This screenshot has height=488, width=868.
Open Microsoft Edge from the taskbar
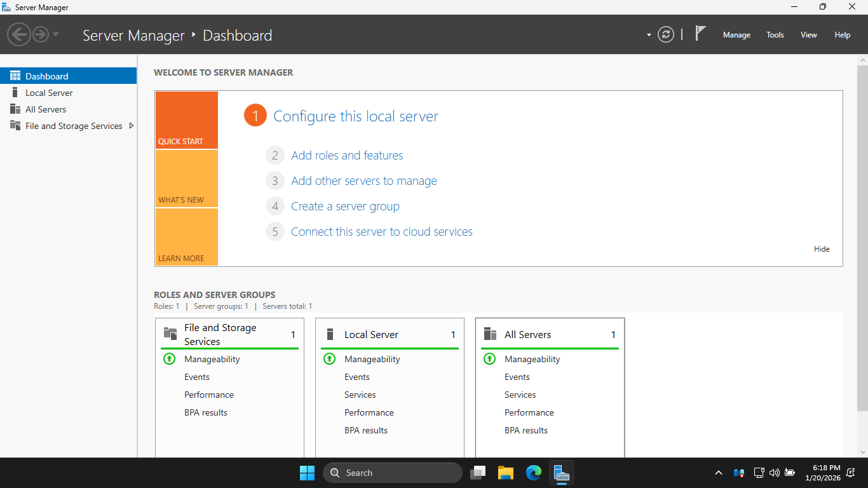pyautogui.click(x=533, y=473)
